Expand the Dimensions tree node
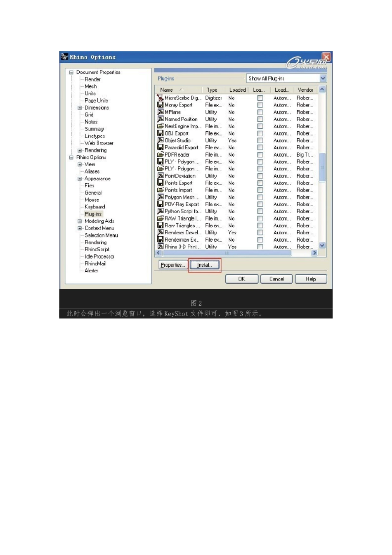Screen dimensions: 392x555 (80, 108)
